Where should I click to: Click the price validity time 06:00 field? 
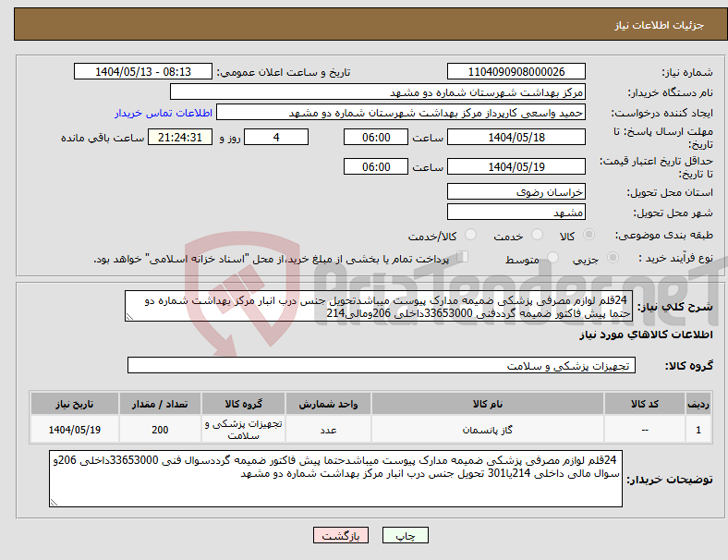[376, 166]
